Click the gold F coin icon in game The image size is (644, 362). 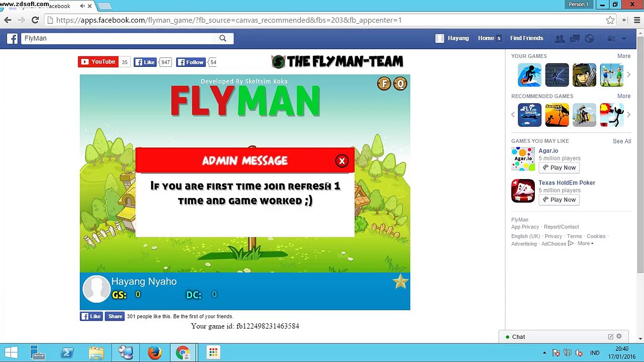pos(384,84)
